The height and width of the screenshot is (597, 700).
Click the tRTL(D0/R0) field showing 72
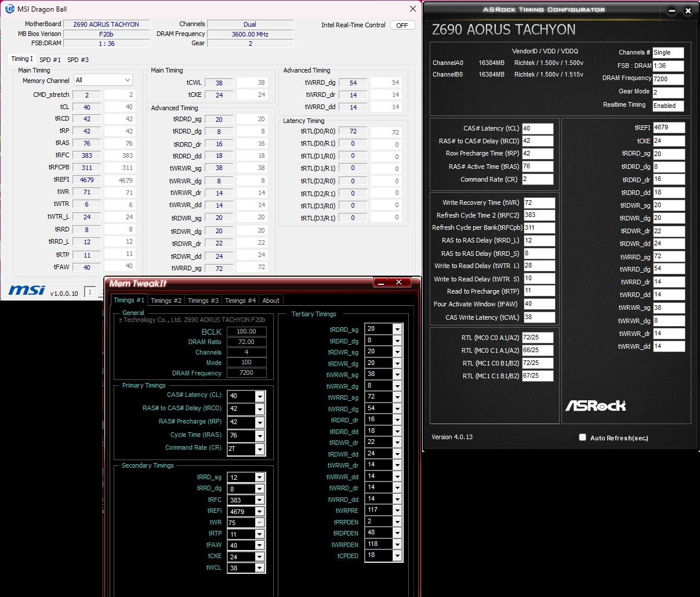353,131
